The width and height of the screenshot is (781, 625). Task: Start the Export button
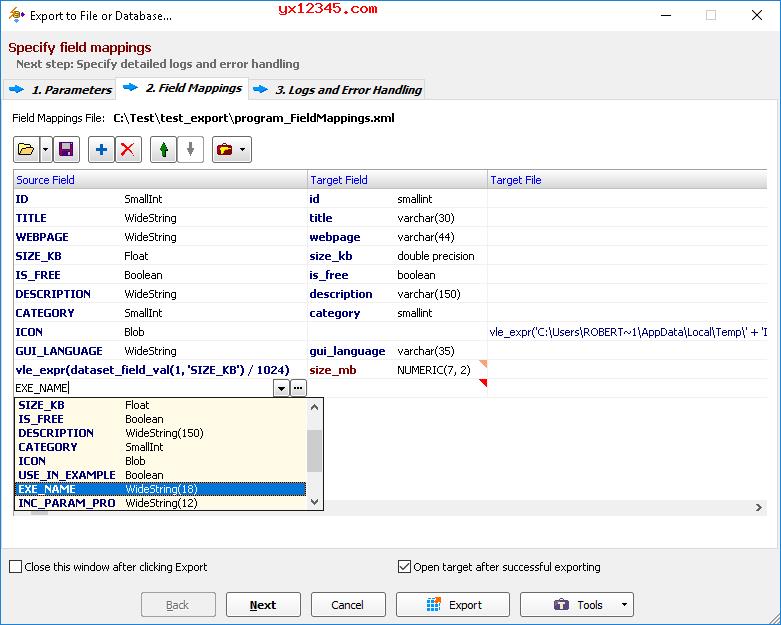tap(453, 605)
